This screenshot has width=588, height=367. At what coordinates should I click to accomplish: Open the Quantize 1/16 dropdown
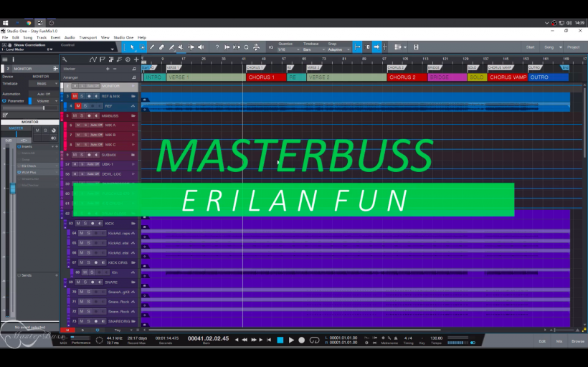288,49
